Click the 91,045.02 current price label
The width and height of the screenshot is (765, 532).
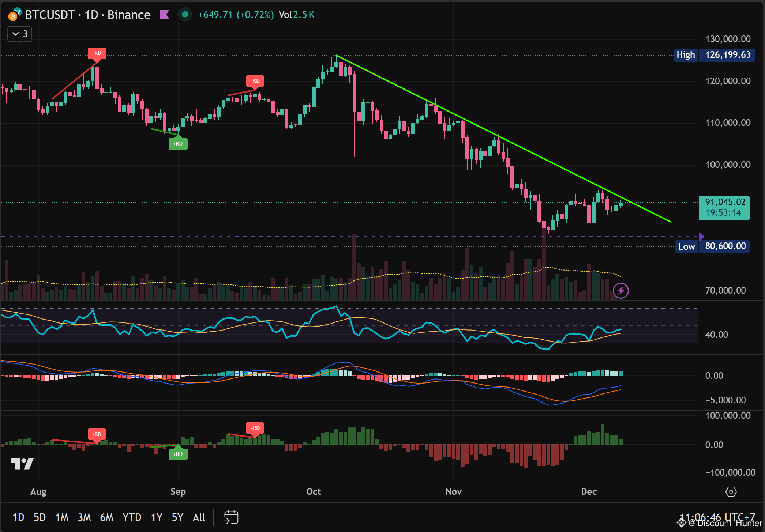tap(724, 207)
